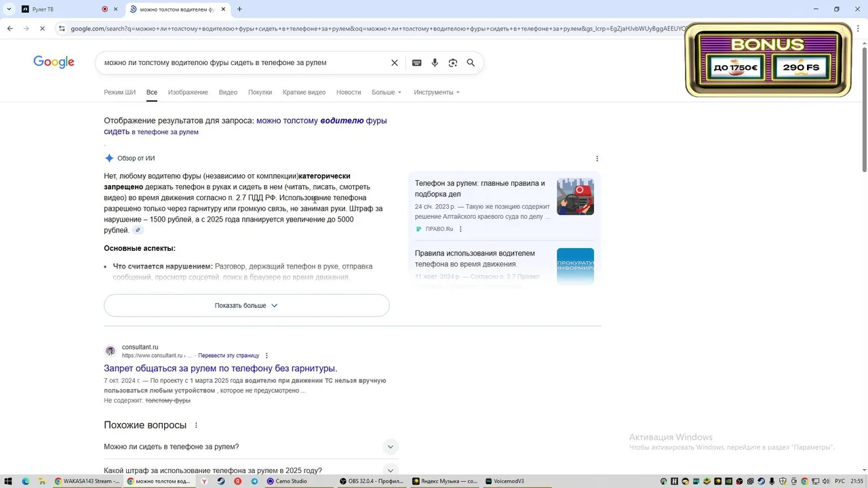The width and height of the screenshot is (868, 488).
Task: Start voice search with microphone icon
Action: coord(435,62)
